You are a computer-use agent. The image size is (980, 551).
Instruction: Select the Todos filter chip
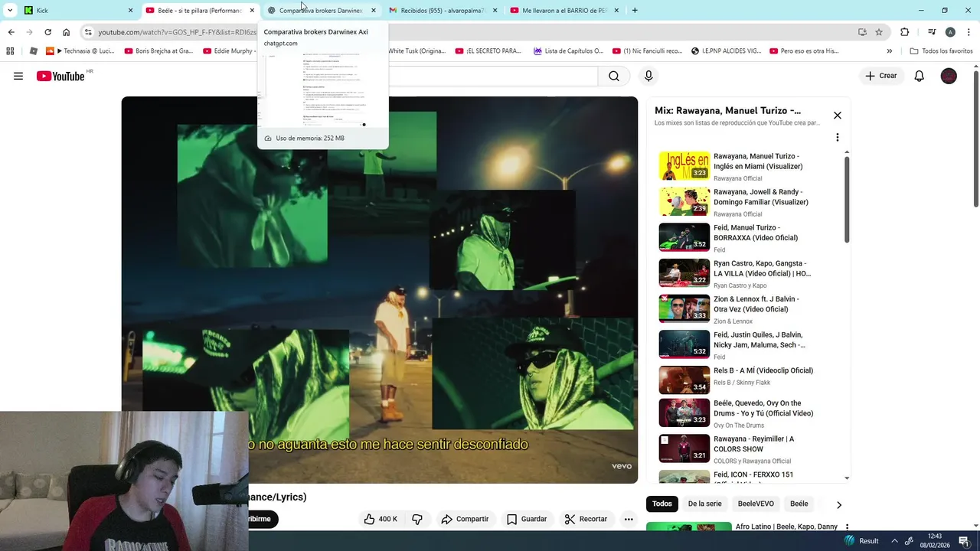pos(662,504)
